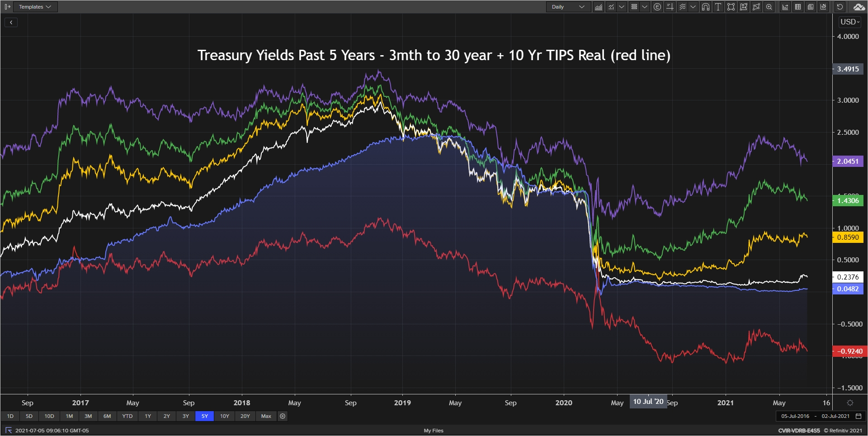The width and height of the screenshot is (868, 436).
Task: Click the circled E events icon
Action: (657, 7)
